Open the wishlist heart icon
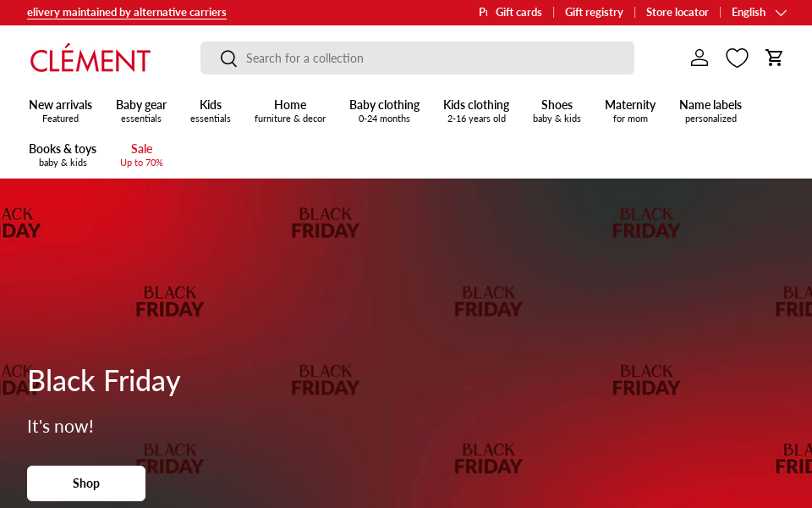The image size is (812, 508). 737,58
